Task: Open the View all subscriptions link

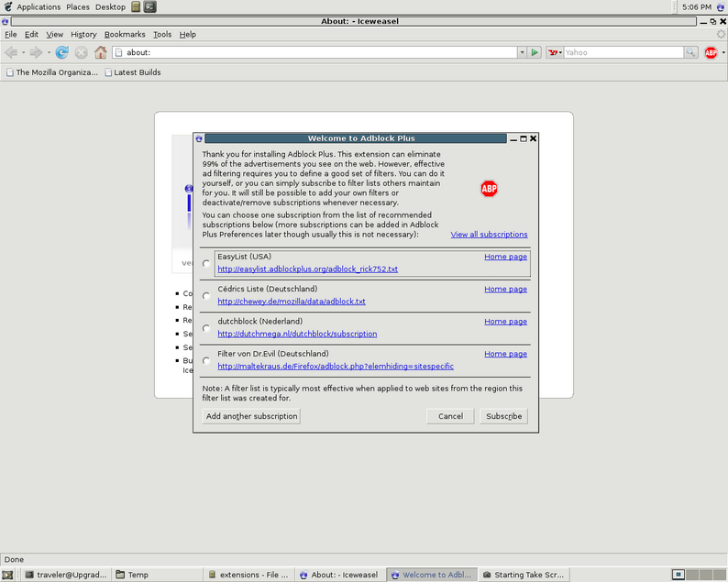Action: (489, 235)
